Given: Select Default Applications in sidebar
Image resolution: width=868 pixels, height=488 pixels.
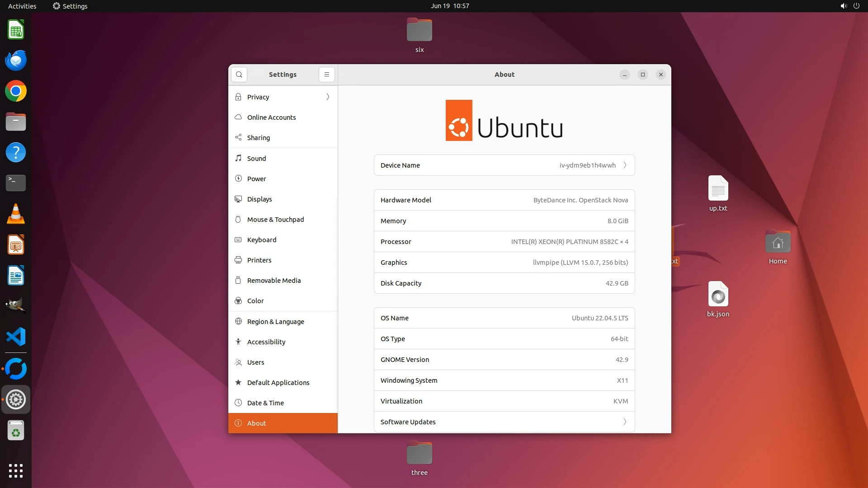Looking at the screenshot, I should [278, 383].
